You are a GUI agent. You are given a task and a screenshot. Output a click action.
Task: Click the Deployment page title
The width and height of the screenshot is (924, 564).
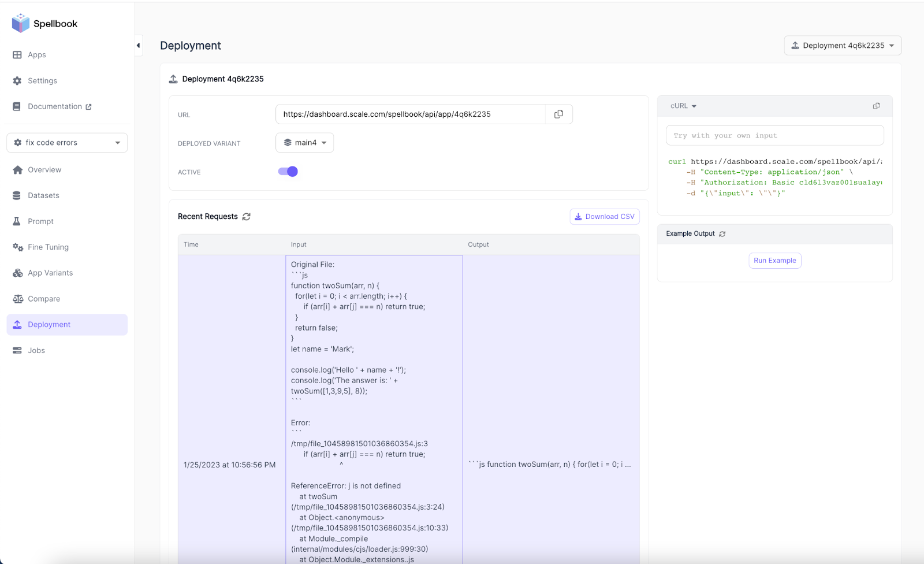click(x=191, y=46)
